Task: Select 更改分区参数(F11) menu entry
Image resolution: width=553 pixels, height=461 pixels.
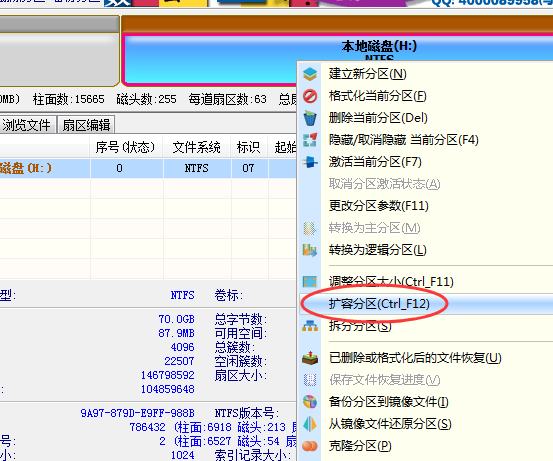Action: (x=378, y=206)
